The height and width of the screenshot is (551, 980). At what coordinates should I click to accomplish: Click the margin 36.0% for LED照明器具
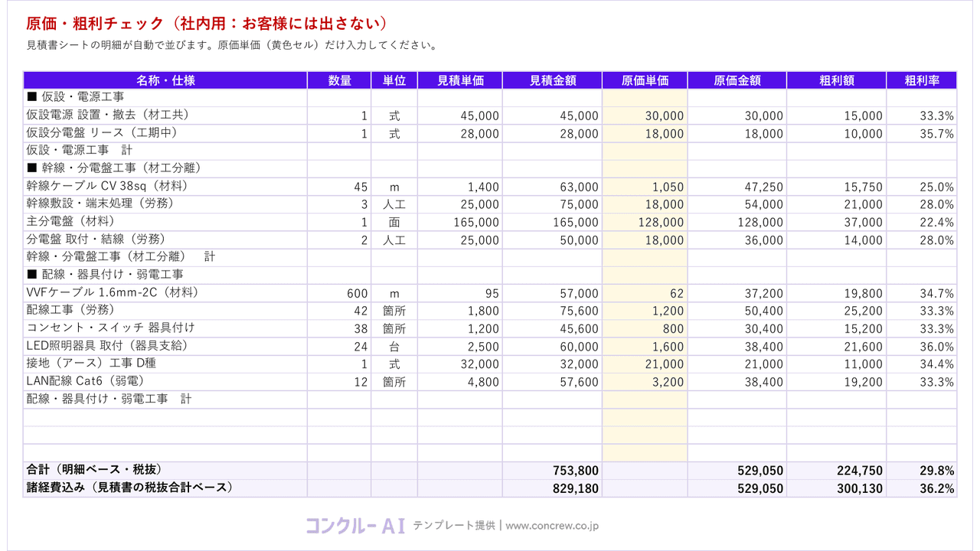[x=937, y=347]
